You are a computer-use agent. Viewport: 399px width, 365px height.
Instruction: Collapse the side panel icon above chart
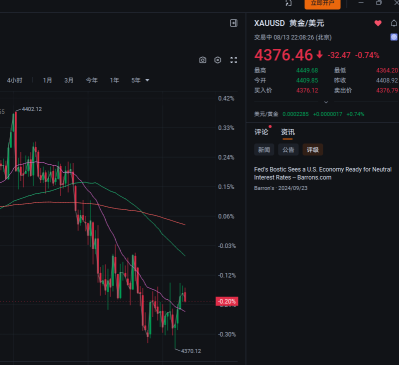click(x=234, y=23)
